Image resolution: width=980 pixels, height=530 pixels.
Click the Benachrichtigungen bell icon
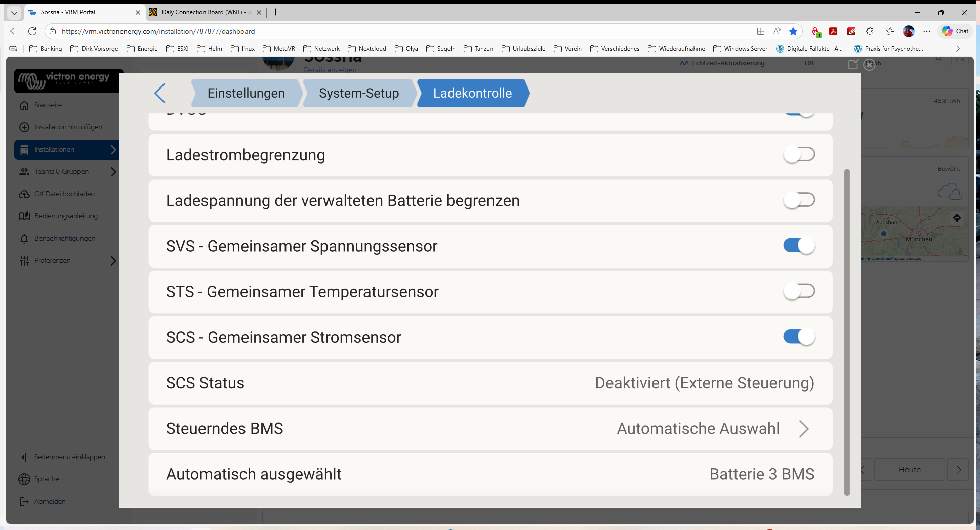pyautogui.click(x=24, y=239)
